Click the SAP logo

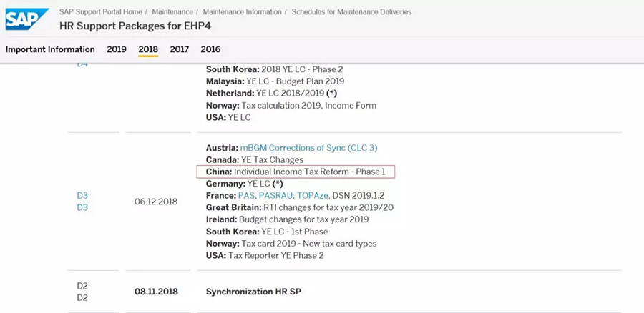pos(27,19)
